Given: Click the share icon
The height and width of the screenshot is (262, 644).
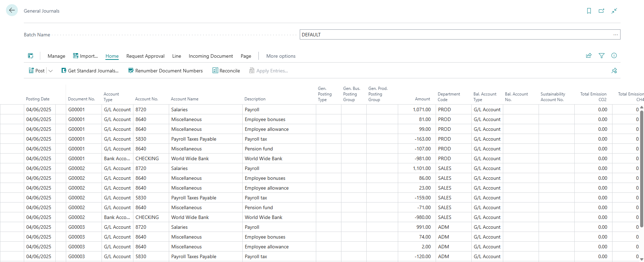Looking at the screenshot, I should tap(589, 56).
